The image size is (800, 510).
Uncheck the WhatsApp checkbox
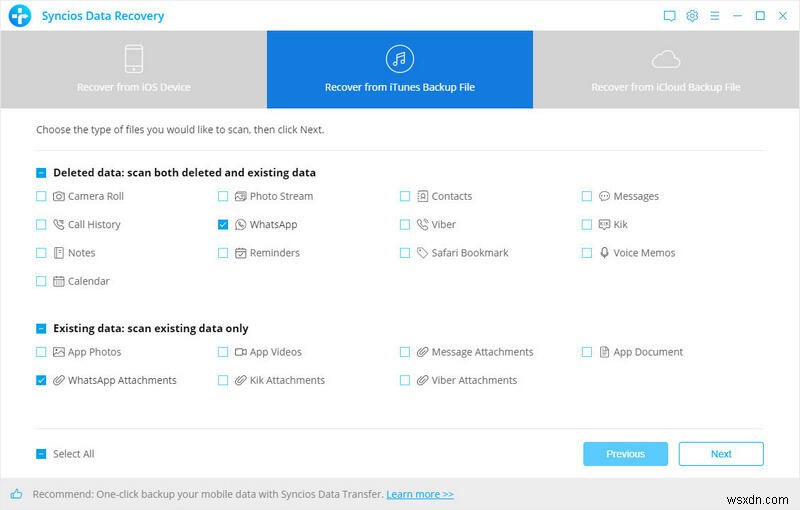[x=223, y=224]
